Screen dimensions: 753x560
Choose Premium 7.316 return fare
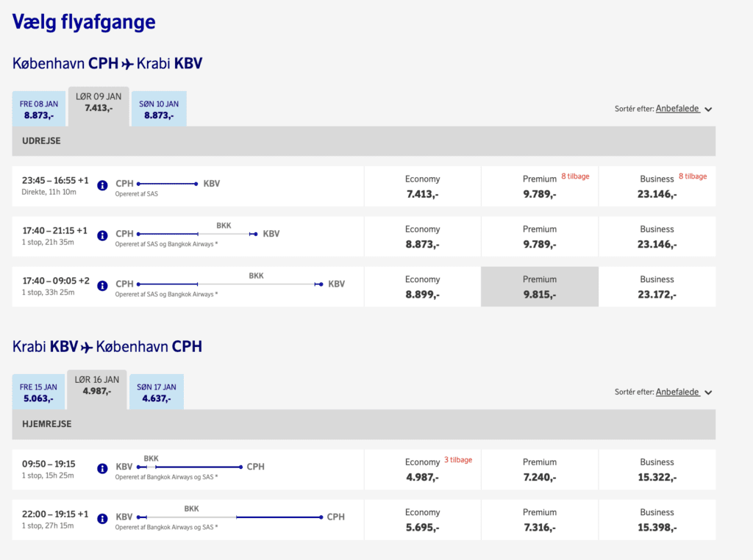coord(539,520)
